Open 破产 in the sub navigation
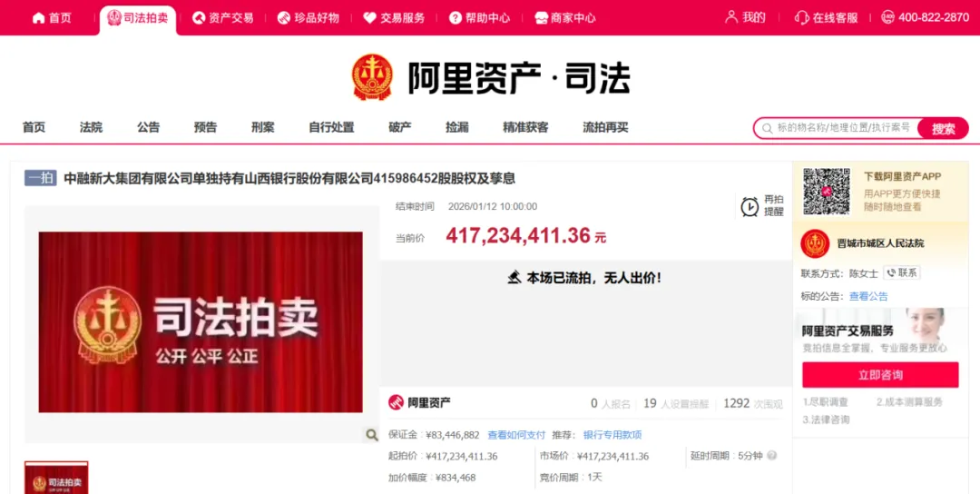 pos(400,127)
